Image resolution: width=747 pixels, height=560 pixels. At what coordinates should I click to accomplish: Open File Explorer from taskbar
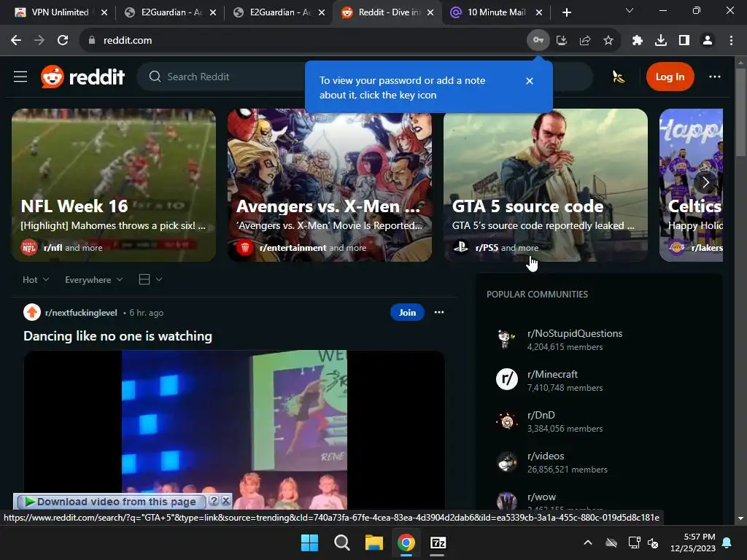click(374, 542)
